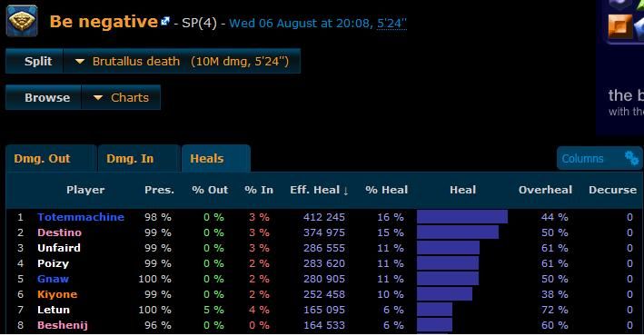Open player Poizy's details

[53, 263]
